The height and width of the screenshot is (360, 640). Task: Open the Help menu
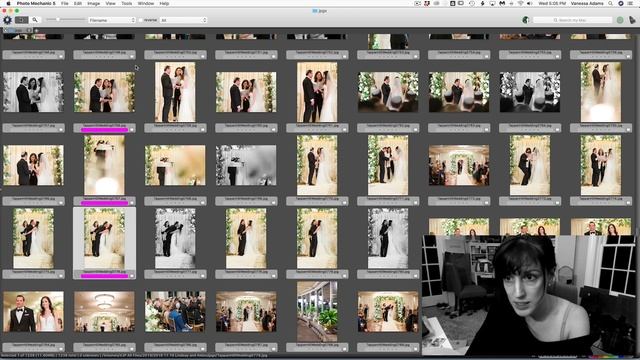[164, 3]
